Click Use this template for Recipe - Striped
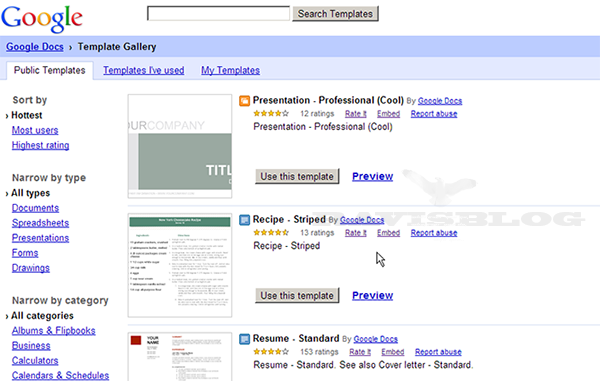Screen dimensions: 600x381 point(297,295)
